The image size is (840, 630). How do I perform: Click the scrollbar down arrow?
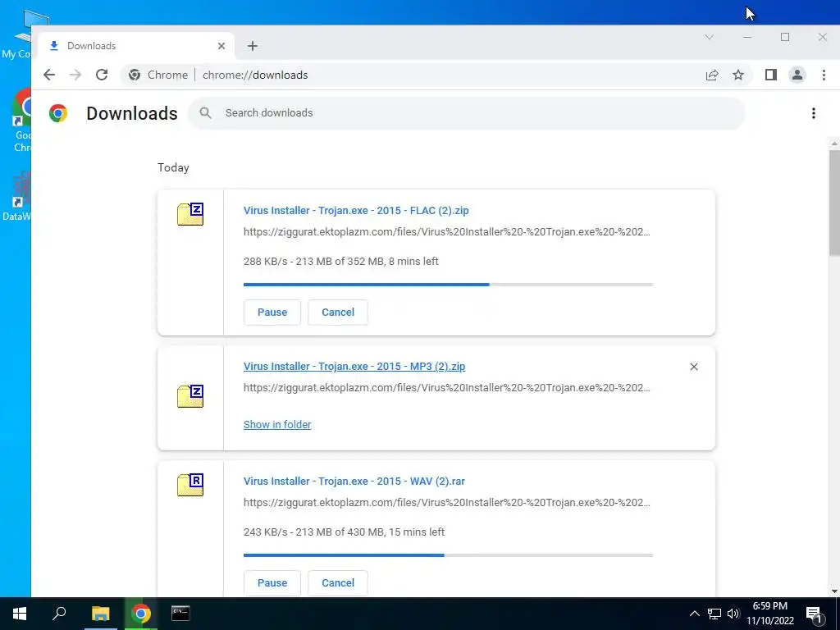(x=834, y=591)
